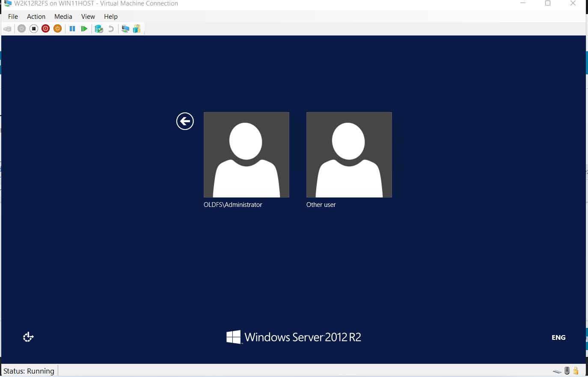The height and width of the screenshot is (377, 588).
Task: Click the yellow lock icon in the status bar
Action: coord(576,371)
